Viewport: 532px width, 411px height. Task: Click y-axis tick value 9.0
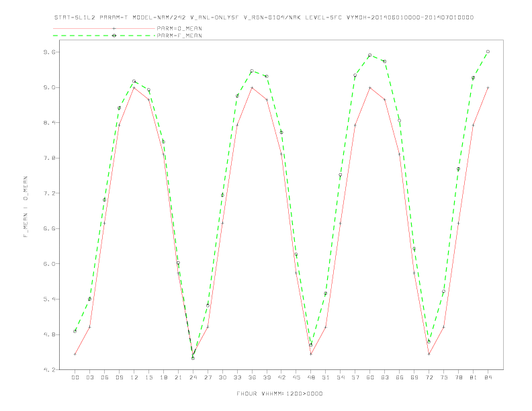click(x=49, y=87)
